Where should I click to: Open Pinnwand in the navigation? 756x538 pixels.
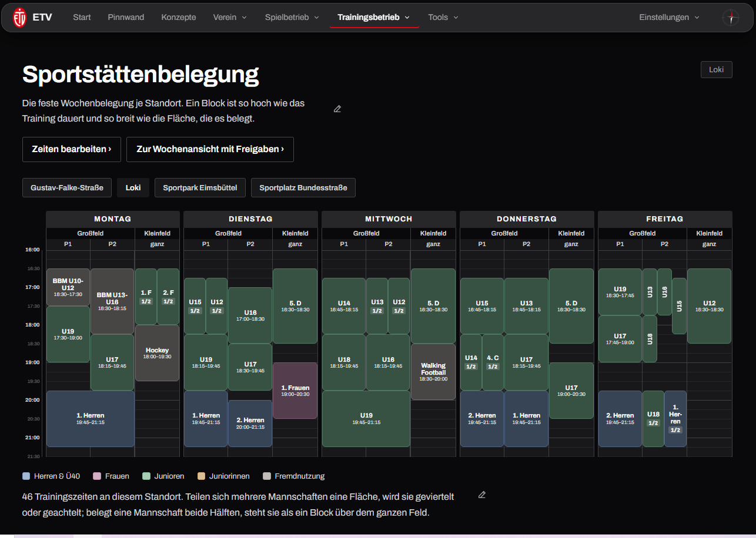click(126, 17)
